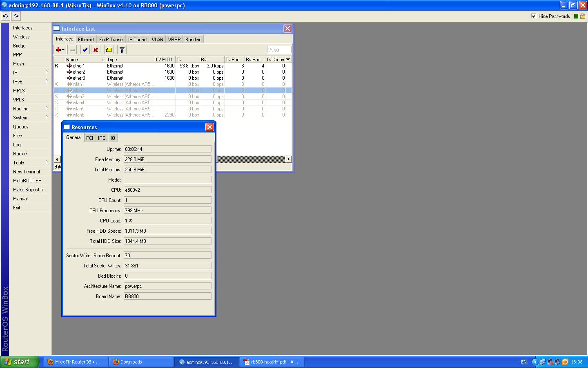Switch to the EoIP Tunnel tab
The image size is (588, 368).
[x=111, y=40]
